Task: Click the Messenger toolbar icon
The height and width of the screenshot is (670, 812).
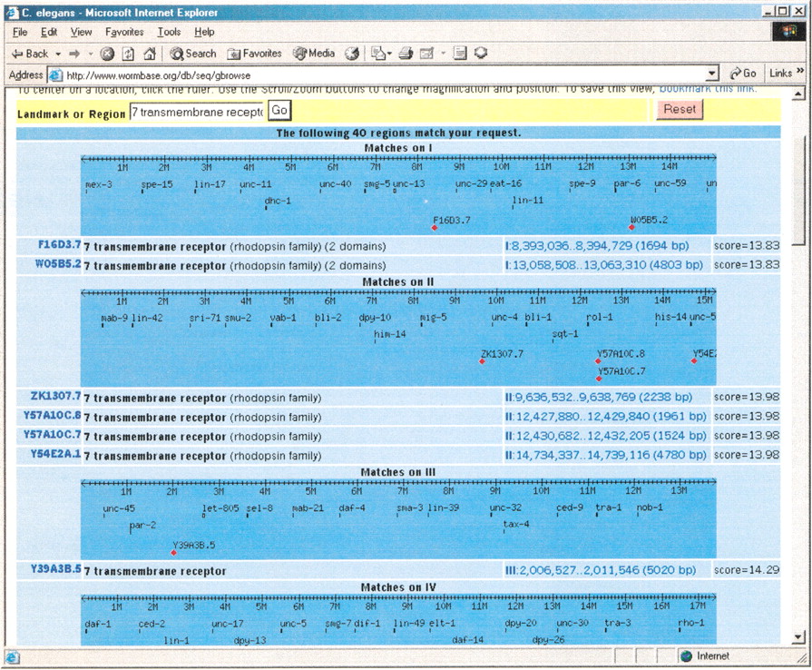Action: pyautogui.click(x=481, y=53)
